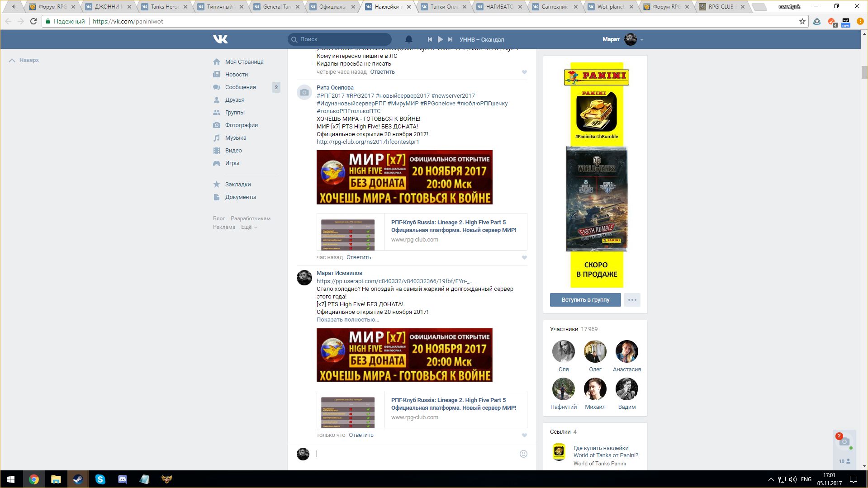This screenshot has height=488, width=868.
Task: Open member Михаил's avatar
Action: (x=595, y=389)
